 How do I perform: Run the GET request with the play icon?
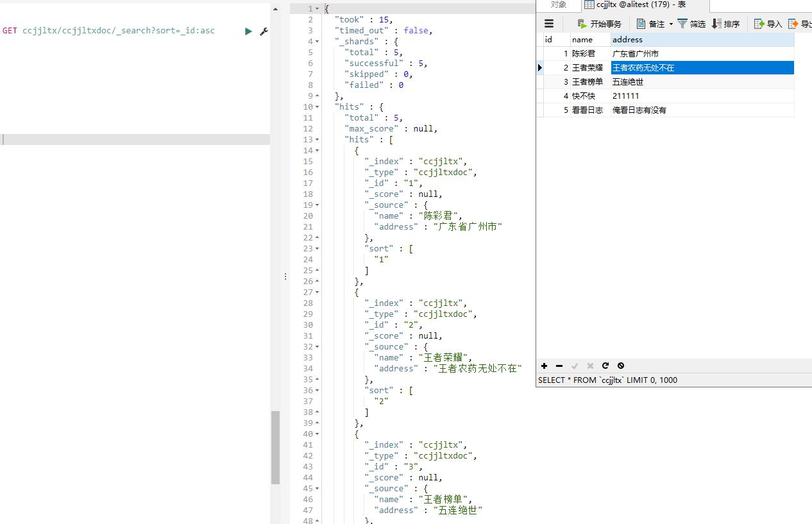tap(248, 31)
